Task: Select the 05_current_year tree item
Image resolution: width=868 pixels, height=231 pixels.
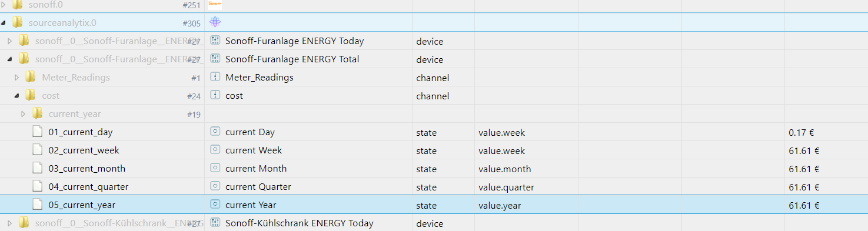Action: pos(82,205)
